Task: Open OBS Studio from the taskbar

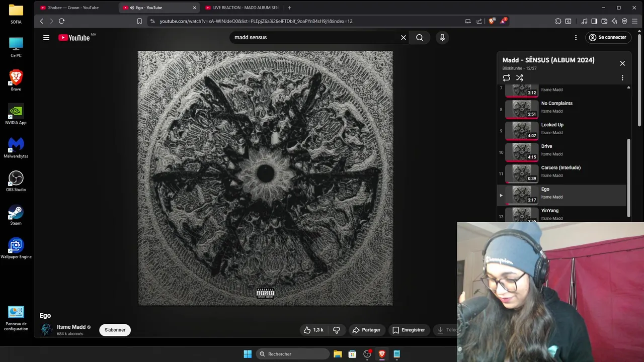Action: click(x=367, y=354)
